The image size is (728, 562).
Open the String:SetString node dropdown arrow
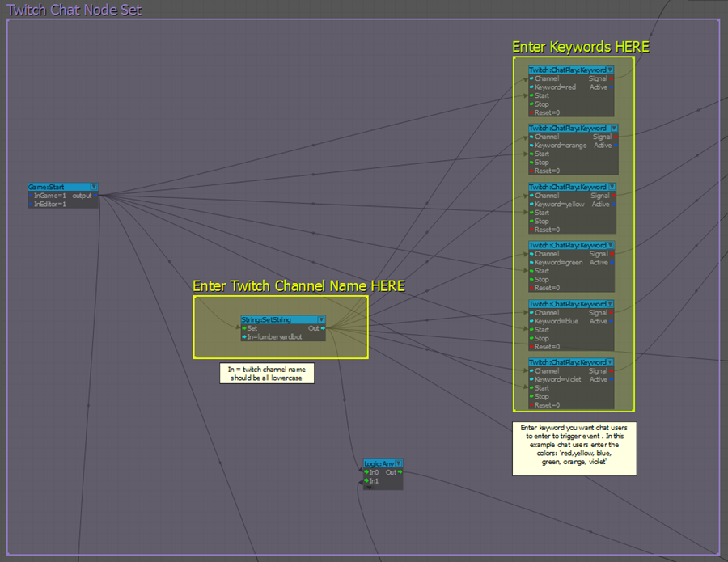pyautogui.click(x=321, y=319)
